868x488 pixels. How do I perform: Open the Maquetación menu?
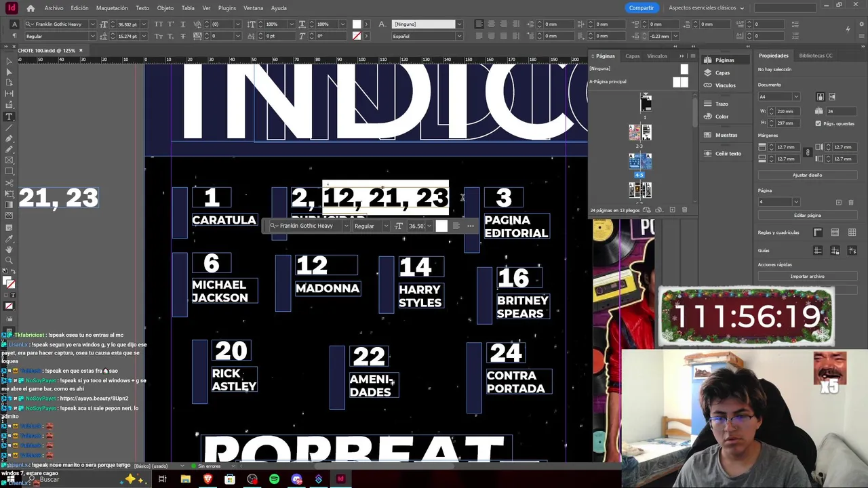click(x=112, y=8)
